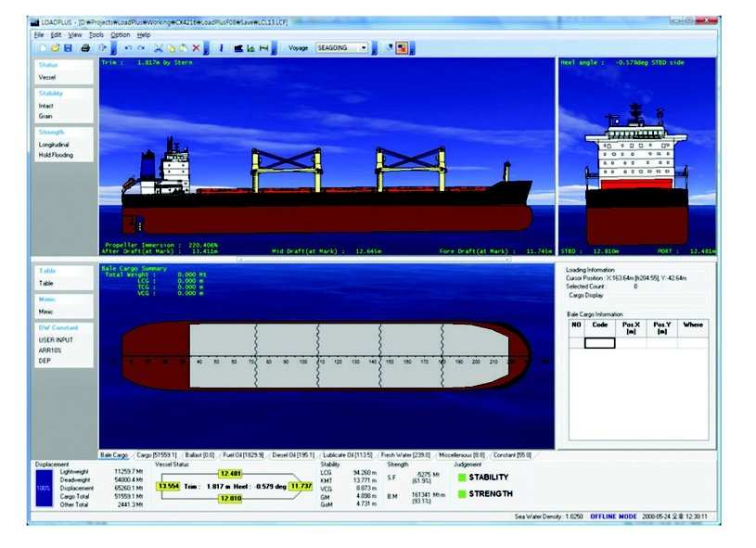Switch to the Fuel Oil tab
Viewport: 756px width, 548px height.
[243, 455]
